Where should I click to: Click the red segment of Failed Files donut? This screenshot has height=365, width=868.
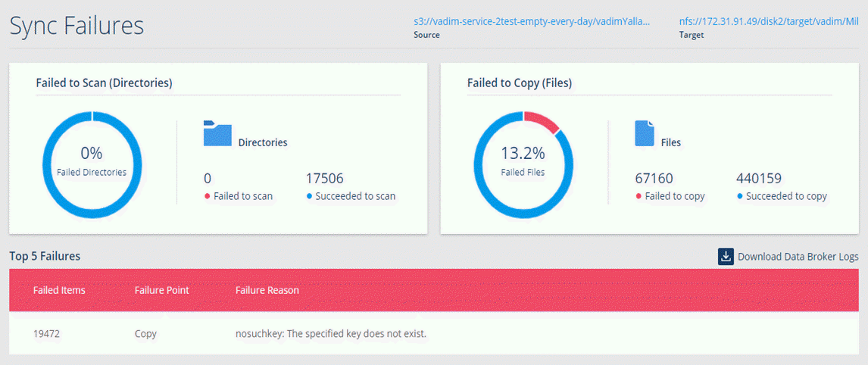541,120
